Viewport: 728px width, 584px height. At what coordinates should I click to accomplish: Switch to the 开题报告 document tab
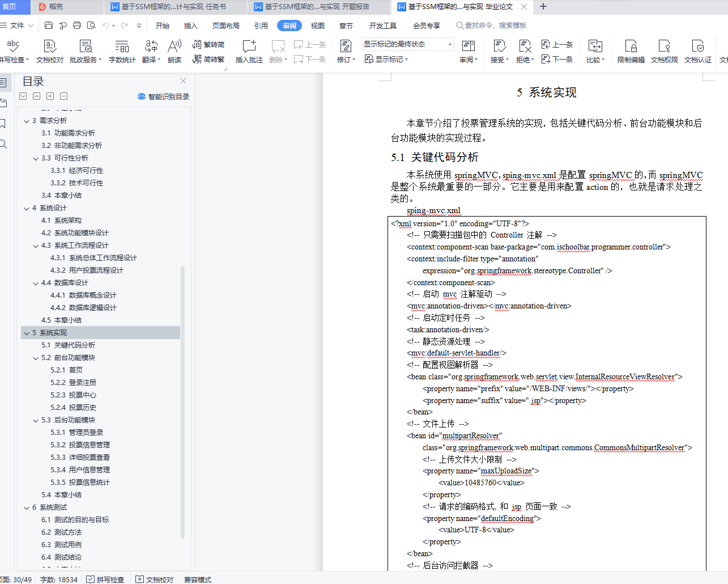pyautogui.click(x=318, y=7)
